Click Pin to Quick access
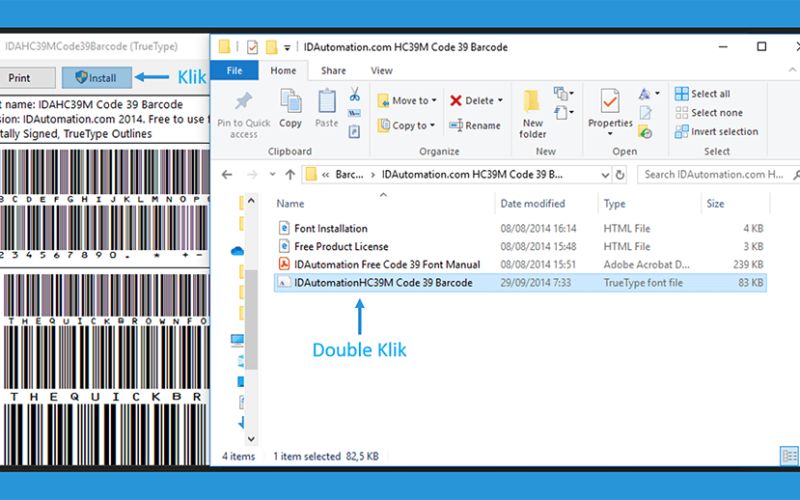 [x=244, y=114]
